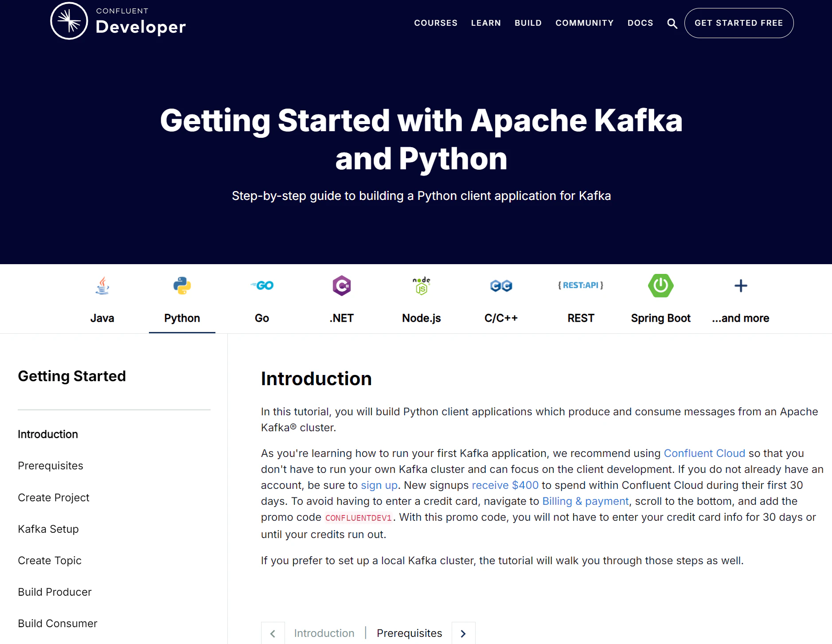Choose the C/C++ icon
The width and height of the screenshot is (832, 644).
pyautogui.click(x=501, y=286)
